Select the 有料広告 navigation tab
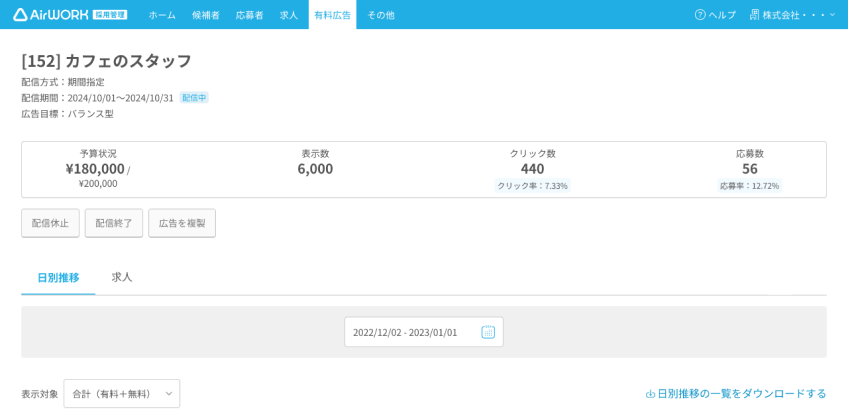The width and height of the screenshot is (848, 419). (333, 15)
